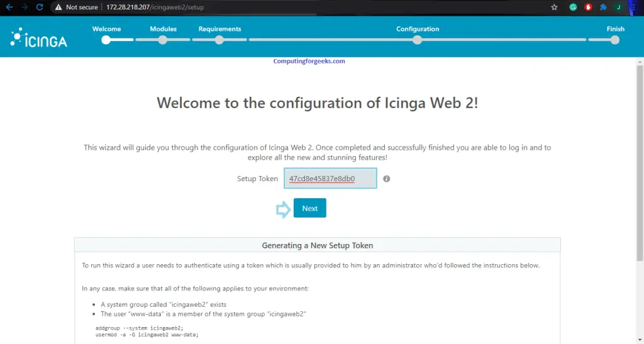Select the Welcome wizard step
The width and height of the screenshot is (644, 344).
[106, 29]
